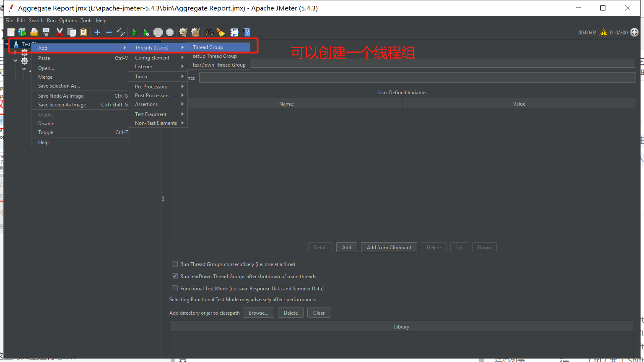Click the Shutdown toolbar icon
The height and width of the screenshot is (362, 644).
coord(170,32)
